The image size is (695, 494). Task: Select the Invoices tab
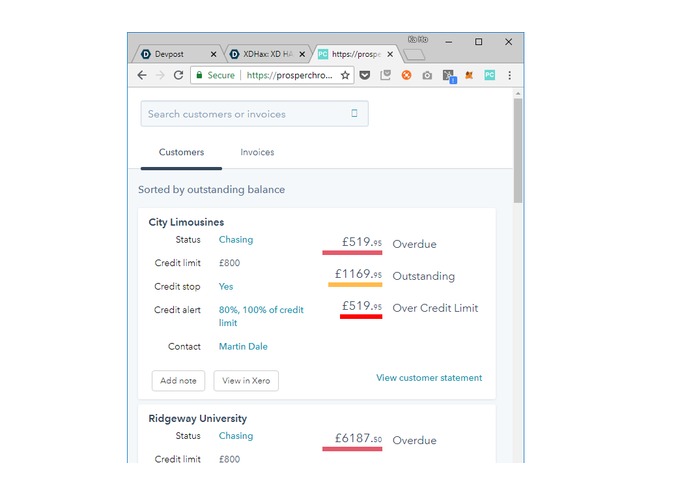pos(257,152)
